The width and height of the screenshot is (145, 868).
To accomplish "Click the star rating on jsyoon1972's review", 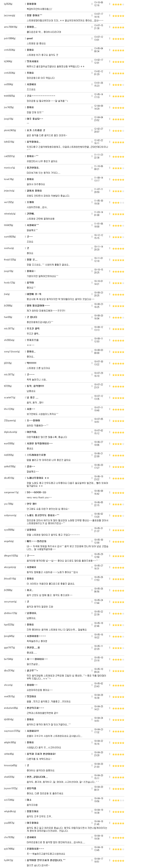I will click(118, 789).
